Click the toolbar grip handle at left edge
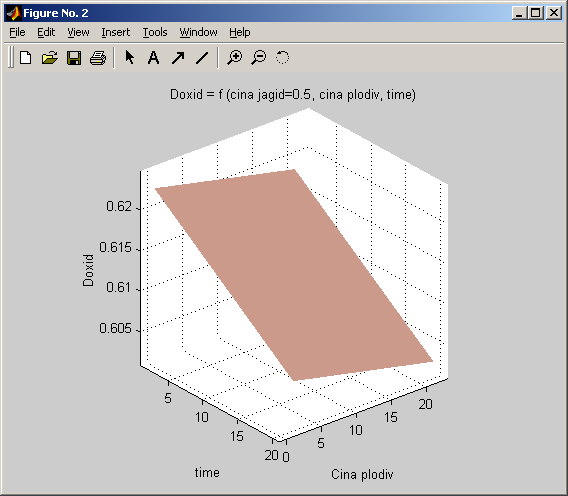The image size is (568, 496). coord(11,57)
